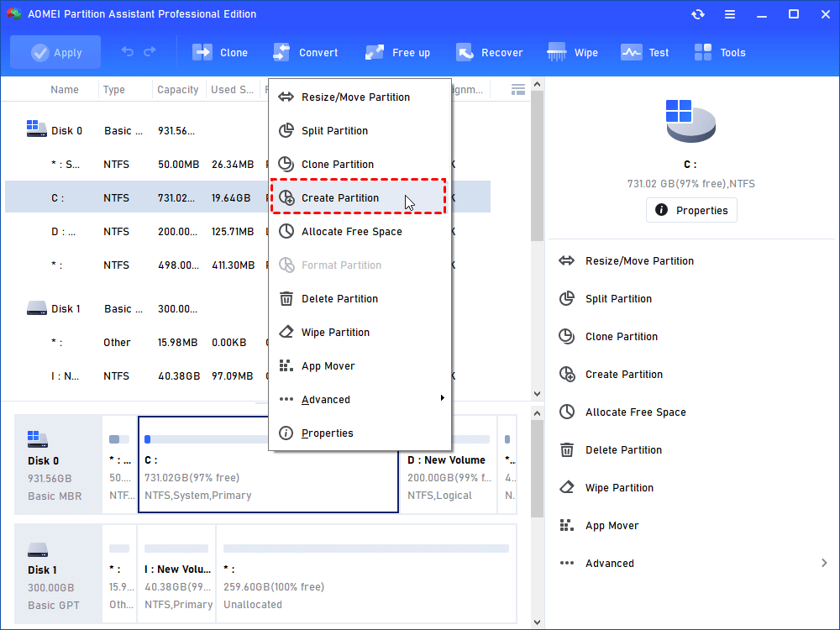Choose Properties in context menu
The width and height of the screenshot is (840, 630).
[x=360, y=433]
